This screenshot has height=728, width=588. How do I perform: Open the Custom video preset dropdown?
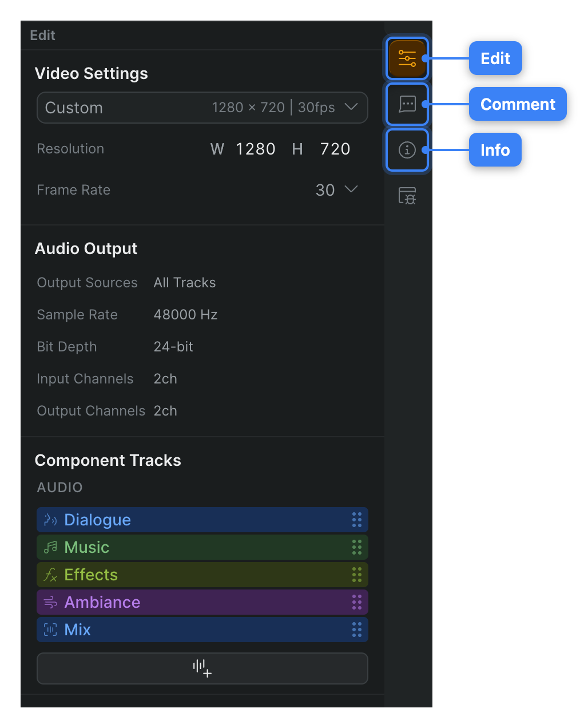pos(202,108)
